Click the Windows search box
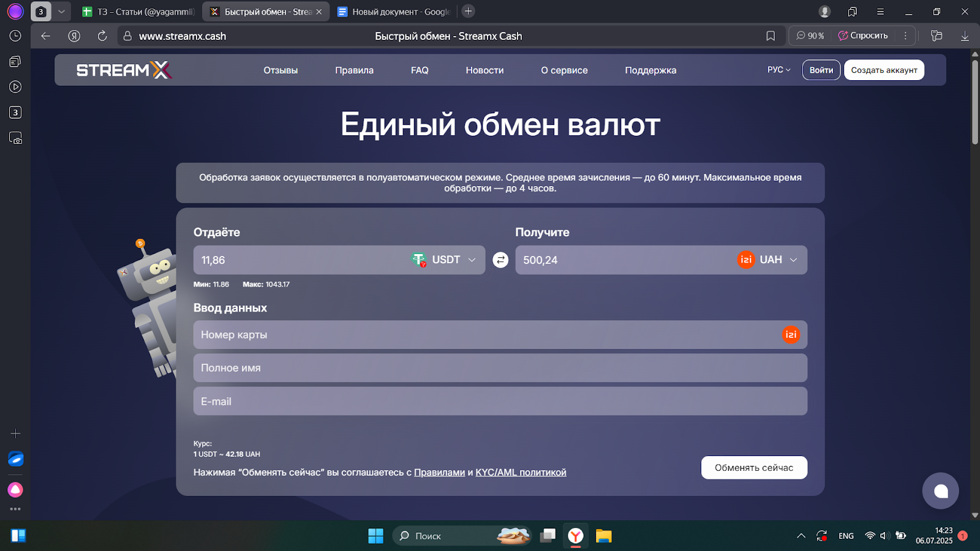 coord(462,536)
